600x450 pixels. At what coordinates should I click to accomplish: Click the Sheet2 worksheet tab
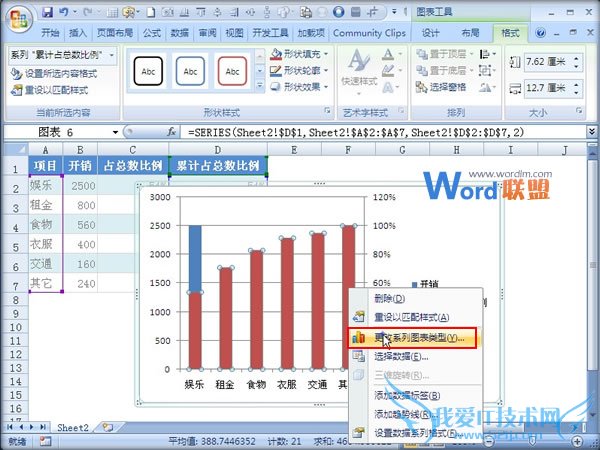point(73,427)
